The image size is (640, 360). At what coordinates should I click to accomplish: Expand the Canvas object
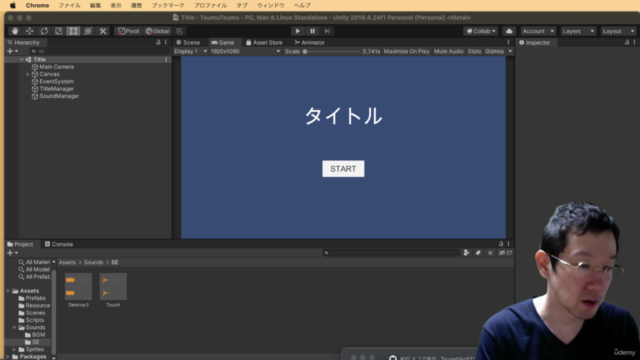coord(28,74)
